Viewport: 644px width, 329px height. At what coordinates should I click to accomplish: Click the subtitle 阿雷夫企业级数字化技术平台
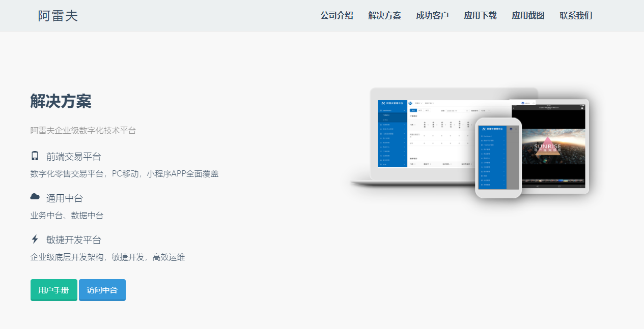(x=83, y=131)
